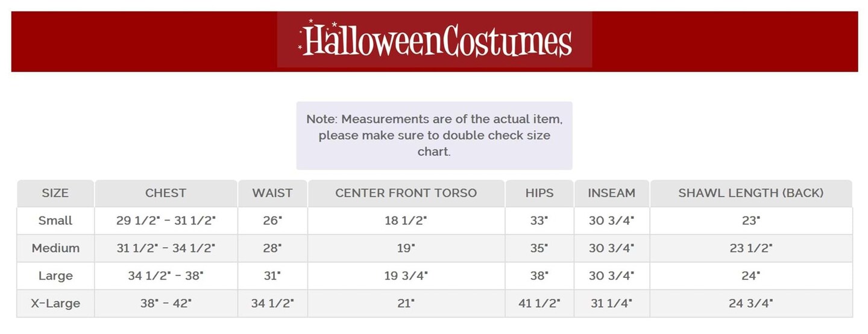Click the X-Large inseam value 31 1/4"
The image size is (868, 334).
tap(611, 304)
